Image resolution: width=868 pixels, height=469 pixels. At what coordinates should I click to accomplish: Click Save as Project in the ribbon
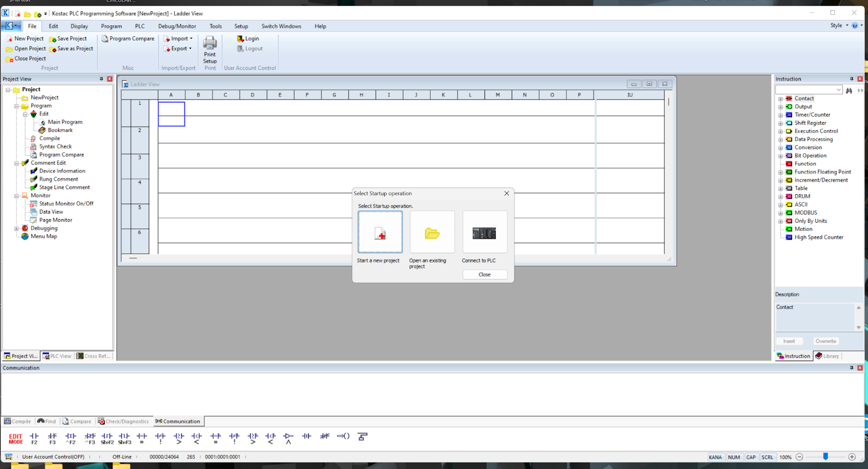[x=71, y=49]
